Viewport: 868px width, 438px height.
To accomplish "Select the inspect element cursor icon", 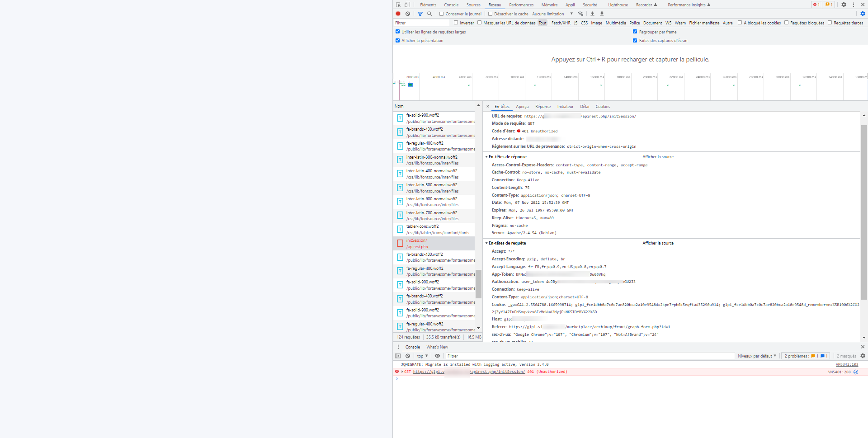I will pos(398,5).
